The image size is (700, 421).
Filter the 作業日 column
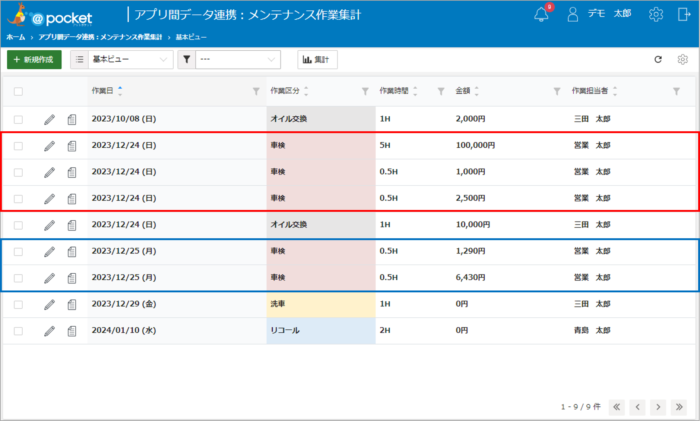click(256, 91)
